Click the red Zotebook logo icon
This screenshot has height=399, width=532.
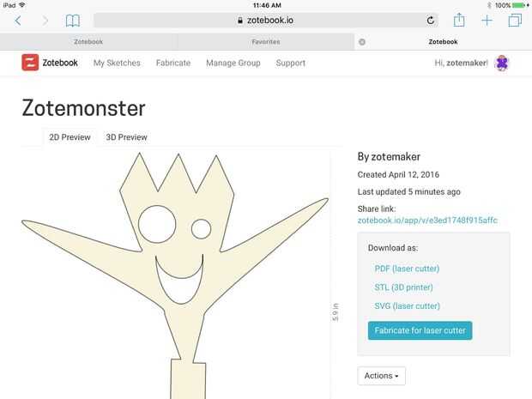pyautogui.click(x=30, y=63)
